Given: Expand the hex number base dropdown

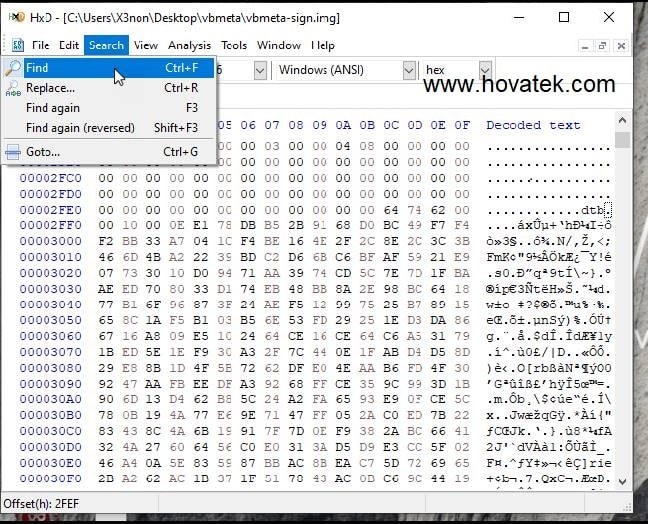Looking at the screenshot, I should click(485, 69).
